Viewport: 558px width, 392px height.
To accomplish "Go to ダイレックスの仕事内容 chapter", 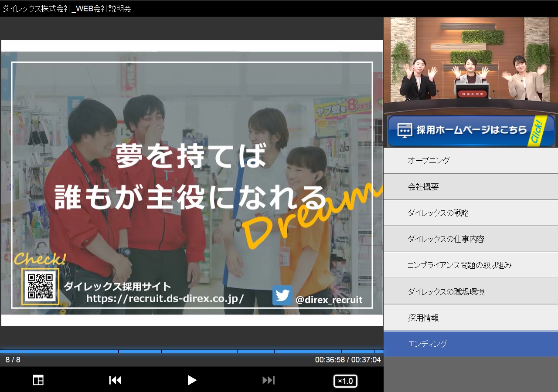I will (x=471, y=239).
